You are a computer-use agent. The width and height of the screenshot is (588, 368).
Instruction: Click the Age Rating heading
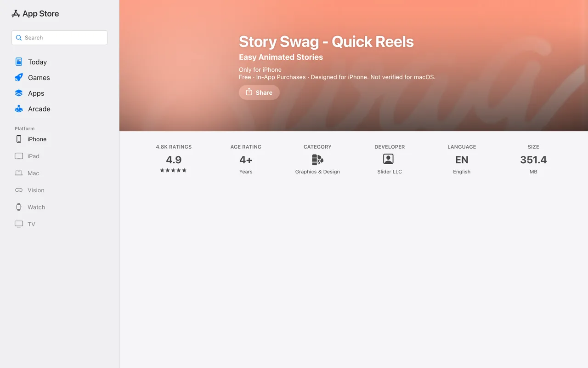[246, 147]
